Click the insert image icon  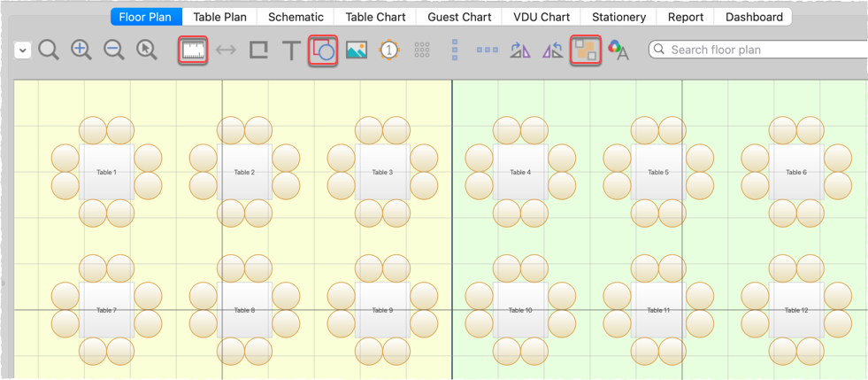coord(356,50)
